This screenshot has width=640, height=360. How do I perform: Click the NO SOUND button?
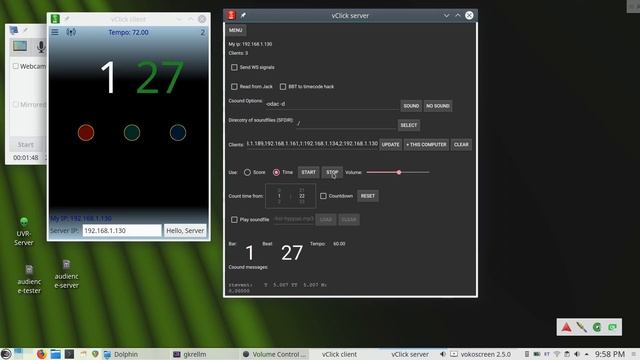pyautogui.click(x=438, y=106)
